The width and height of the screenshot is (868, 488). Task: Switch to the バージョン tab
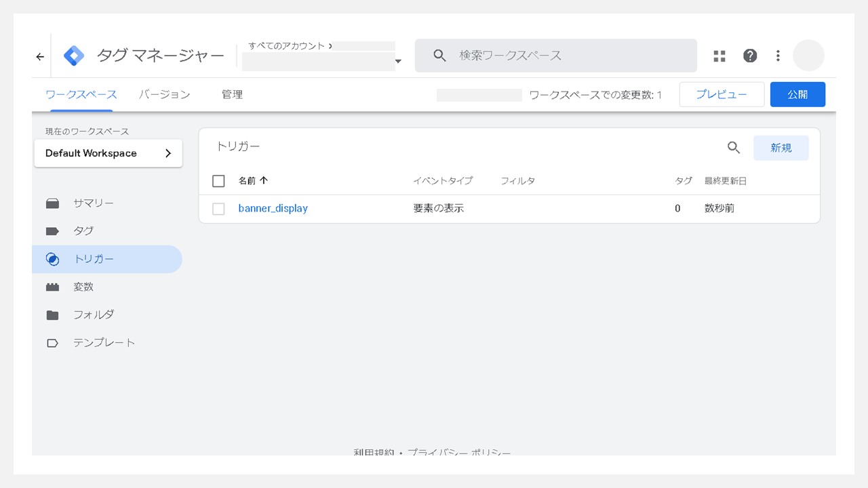click(x=164, y=94)
